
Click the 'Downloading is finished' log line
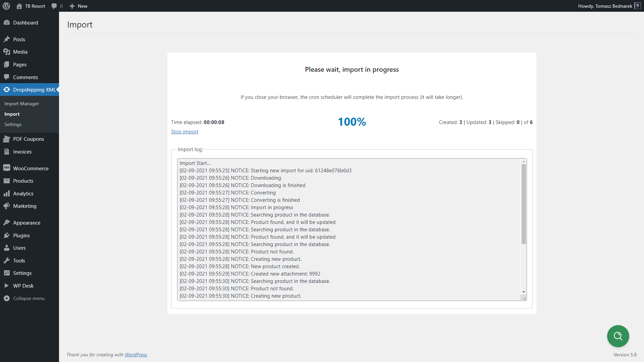[x=243, y=185]
